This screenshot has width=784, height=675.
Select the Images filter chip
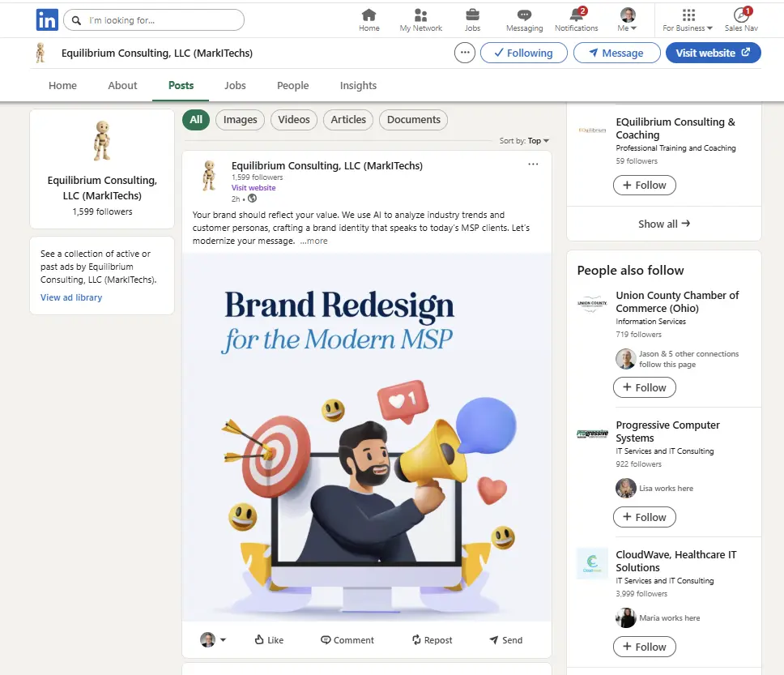pos(240,120)
